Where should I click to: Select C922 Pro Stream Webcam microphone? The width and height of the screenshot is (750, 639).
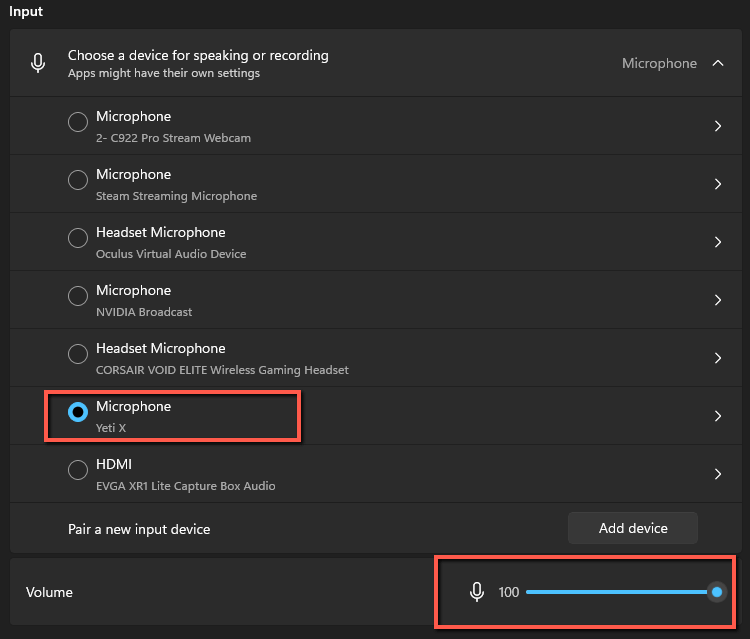pyautogui.click(x=78, y=122)
